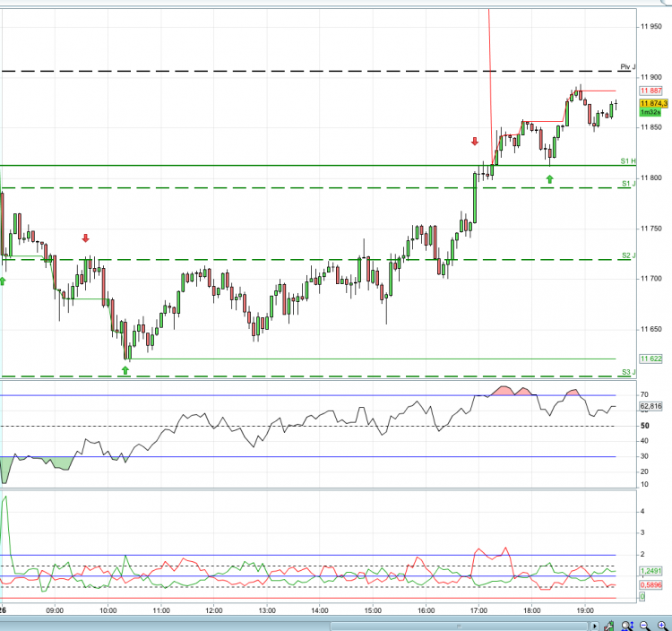
Task: Click the scrollbar right arrow button
Action: pyautogui.click(x=594, y=627)
